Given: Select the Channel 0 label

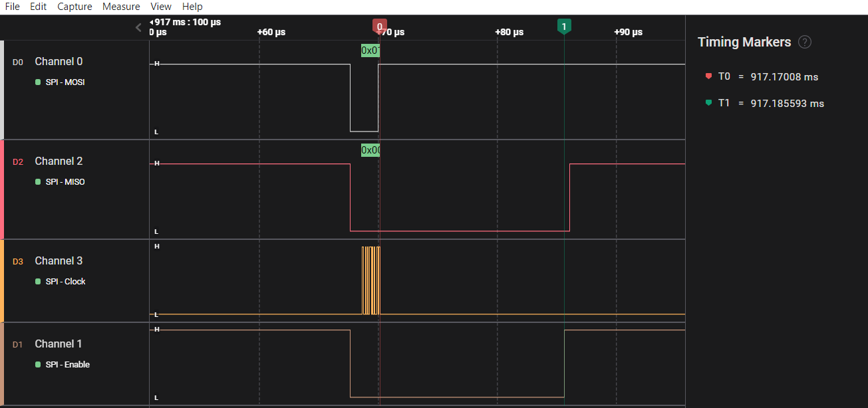Looking at the screenshot, I should click(x=59, y=61).
